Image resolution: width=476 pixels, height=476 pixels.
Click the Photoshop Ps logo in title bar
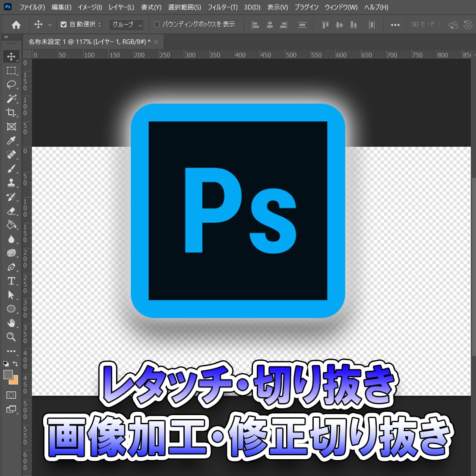click(x=8, y=6)
